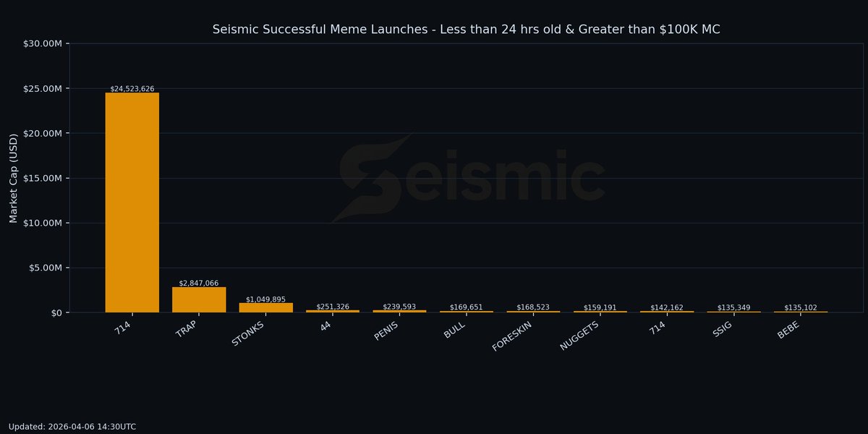This screenshot has height=434, width=868.
Task: Click the $0 y-axis tick label
Action: click(56, 312)
